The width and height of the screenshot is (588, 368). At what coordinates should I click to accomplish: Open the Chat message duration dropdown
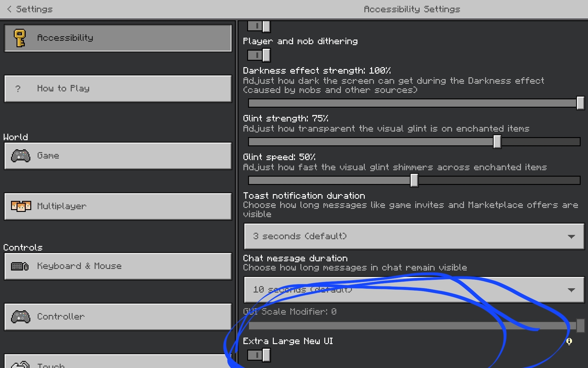pyautogui.click(x=414, y=290)
